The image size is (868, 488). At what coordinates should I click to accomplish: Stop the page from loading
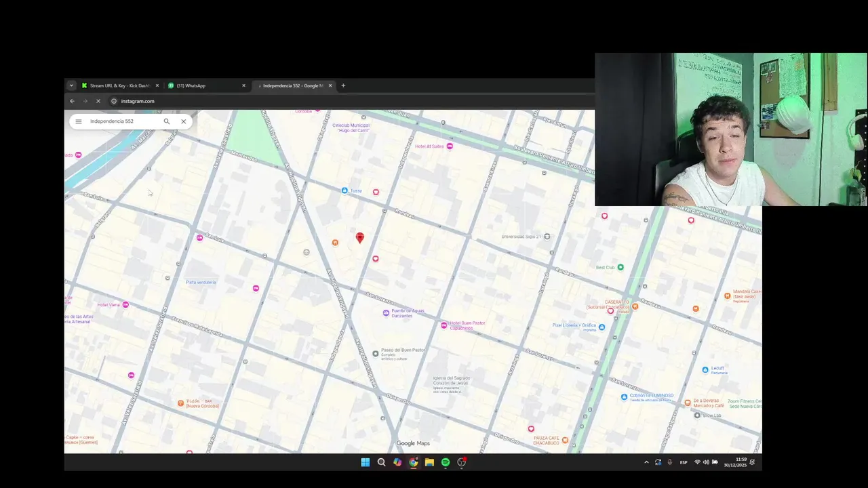pos(98,101)
